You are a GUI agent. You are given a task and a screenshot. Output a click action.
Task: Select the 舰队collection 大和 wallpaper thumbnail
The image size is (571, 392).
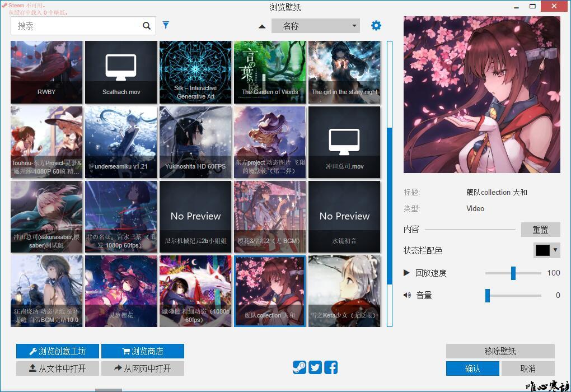(x=270, y=291)
